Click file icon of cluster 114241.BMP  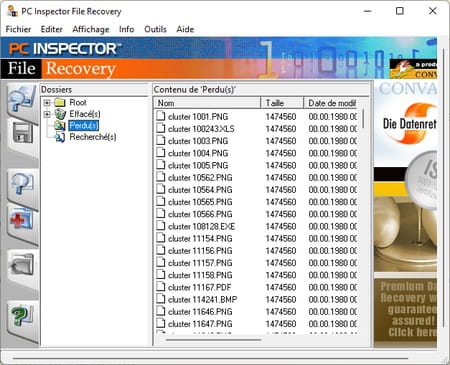pos(161,299)
